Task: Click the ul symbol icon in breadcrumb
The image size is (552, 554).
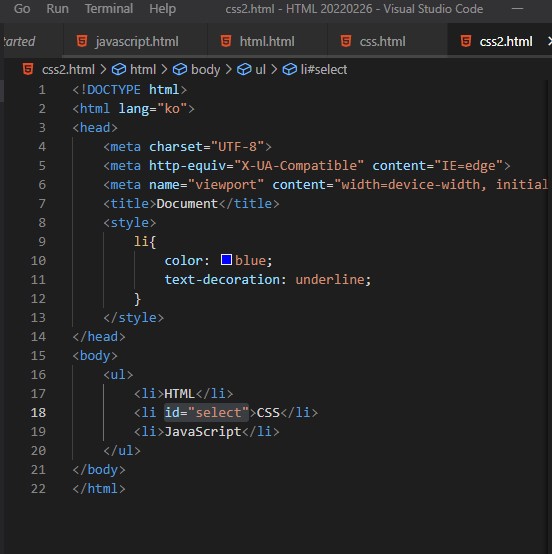Action: click(x=244, y=69)
